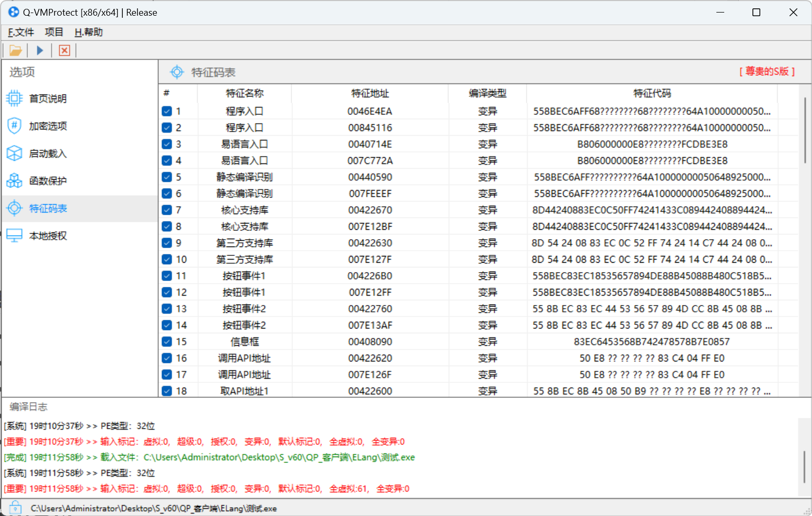Open the 项目 menu
The image size is (812, 516).
click(54, 32)
